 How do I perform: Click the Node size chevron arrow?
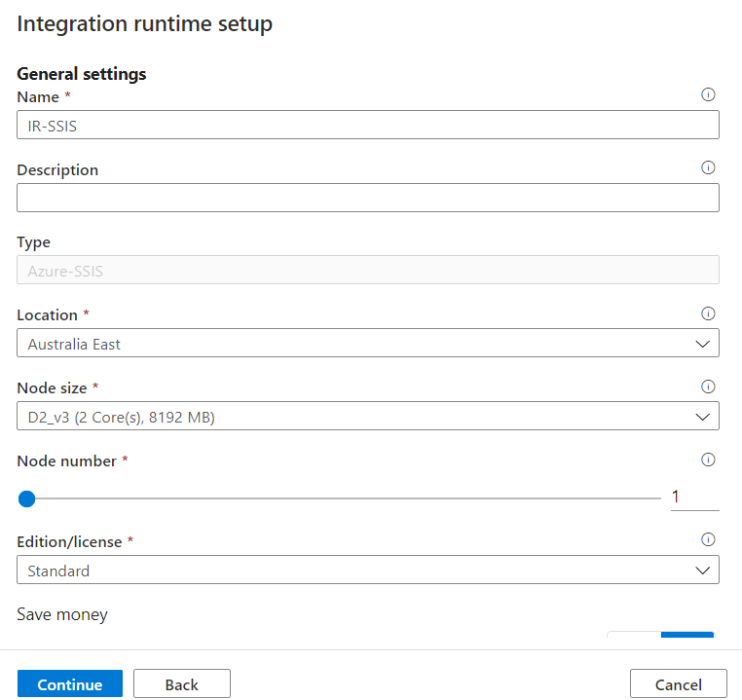click(703, 417)
